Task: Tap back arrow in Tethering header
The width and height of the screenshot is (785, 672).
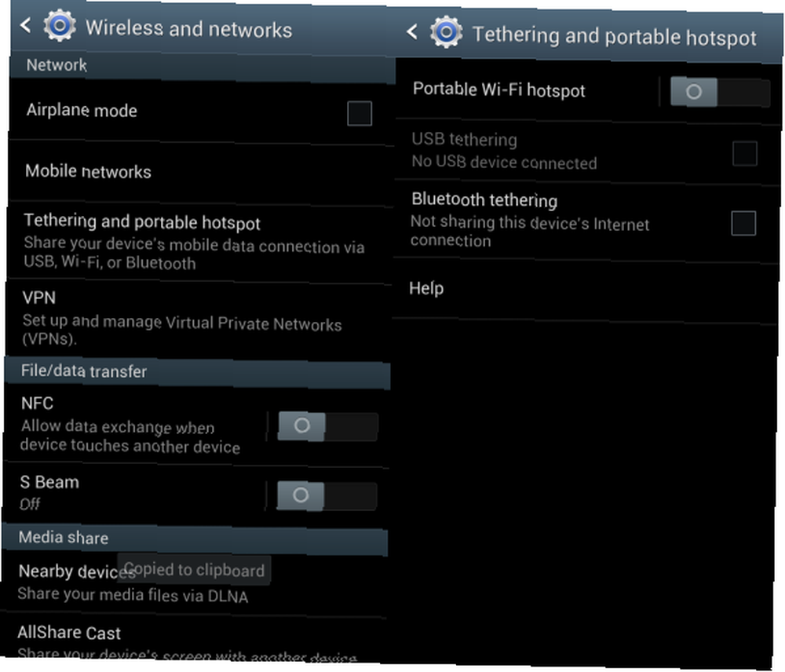Action: click(412, 32)
